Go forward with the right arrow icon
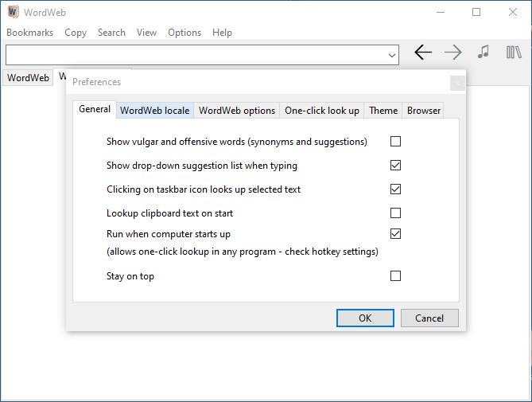This screenshot has width=532, height=402. (453, 53)
